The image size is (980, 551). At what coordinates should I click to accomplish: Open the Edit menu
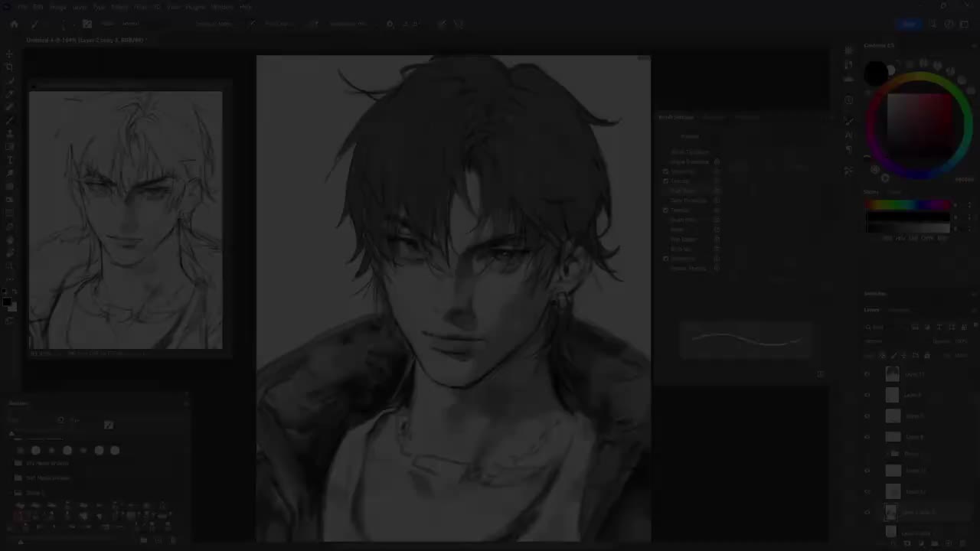click(x=38, y=7)
